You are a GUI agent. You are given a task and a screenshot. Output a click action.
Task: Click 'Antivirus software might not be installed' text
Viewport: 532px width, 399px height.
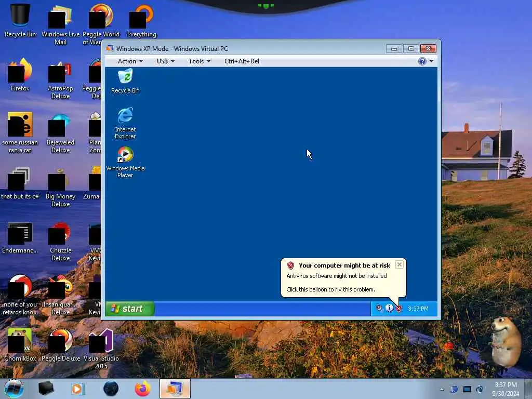pos(336,276)
